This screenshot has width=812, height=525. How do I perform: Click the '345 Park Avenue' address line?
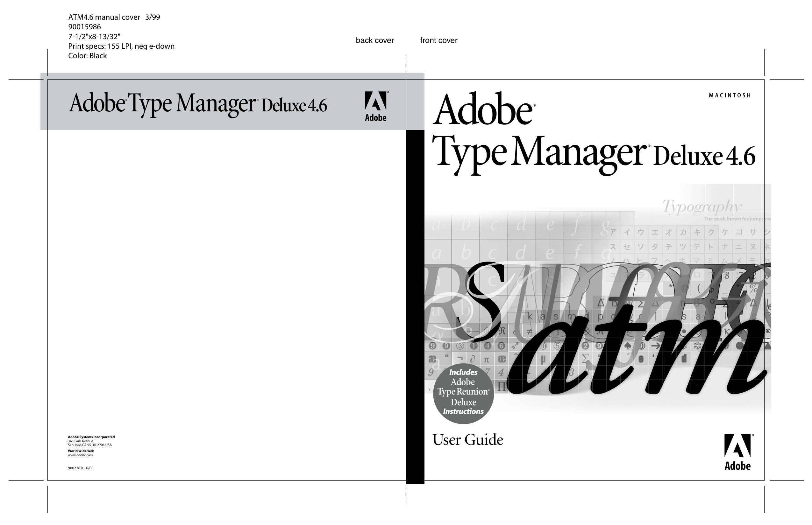pos(81,441)
